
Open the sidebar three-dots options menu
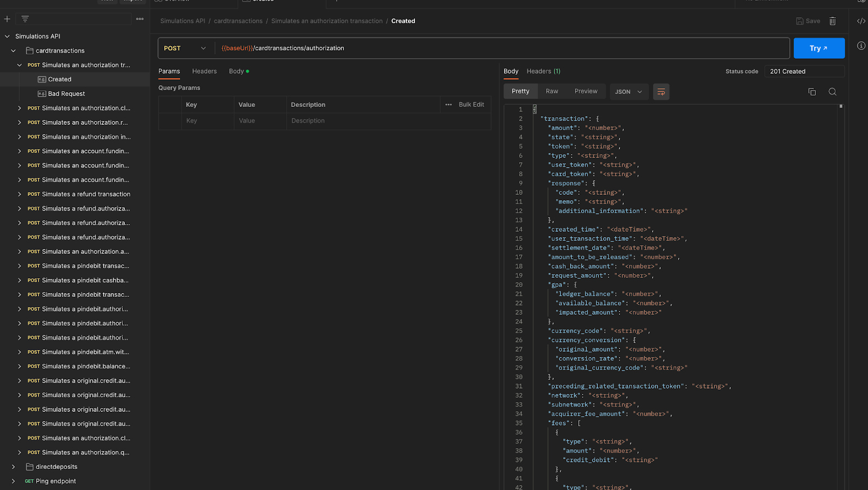pos(140,19)
